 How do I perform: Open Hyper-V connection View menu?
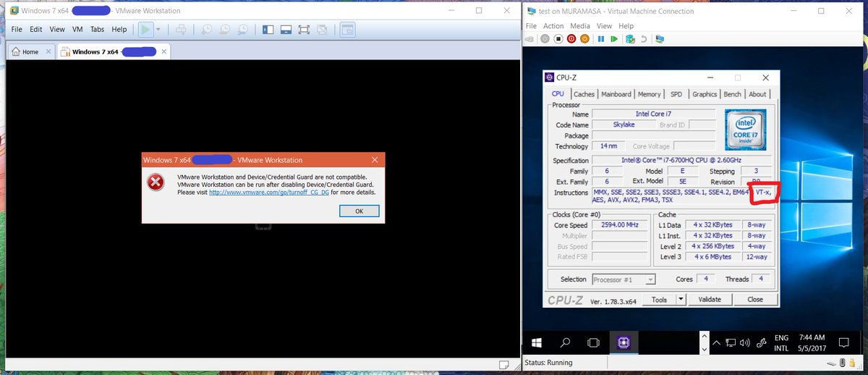click(605, 26)
